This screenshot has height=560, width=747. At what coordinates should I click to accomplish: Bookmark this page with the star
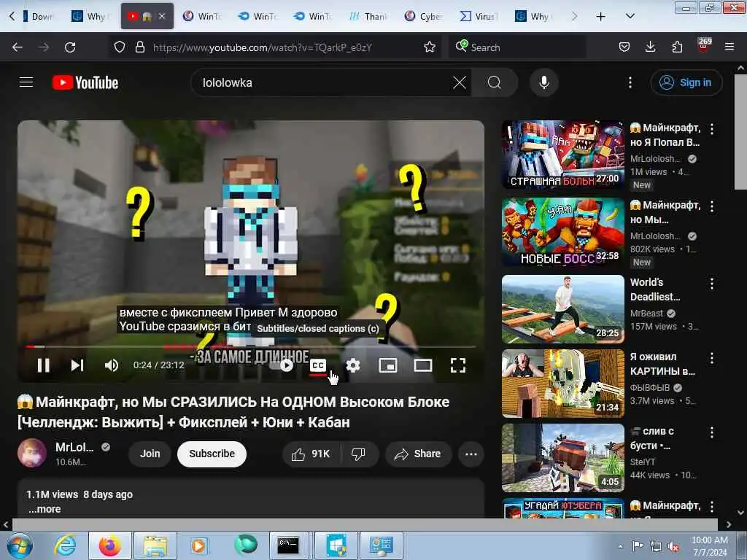[x=429, y=47]
